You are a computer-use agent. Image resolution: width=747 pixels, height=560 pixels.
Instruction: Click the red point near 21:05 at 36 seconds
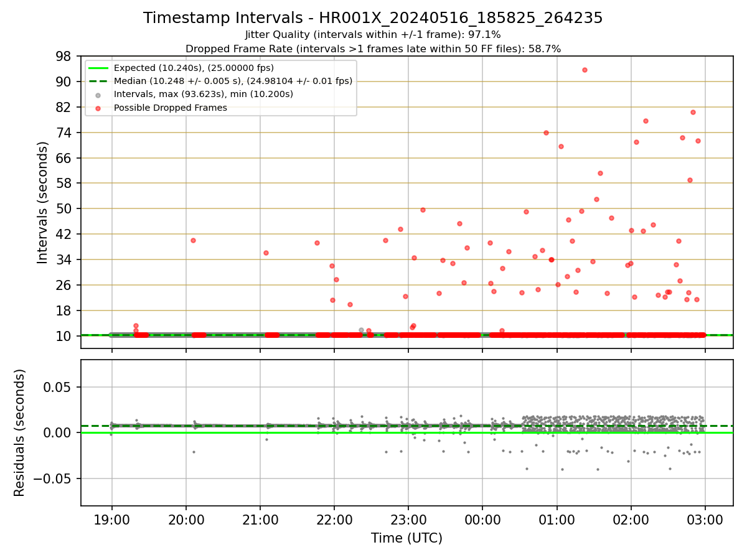point(266,253)
